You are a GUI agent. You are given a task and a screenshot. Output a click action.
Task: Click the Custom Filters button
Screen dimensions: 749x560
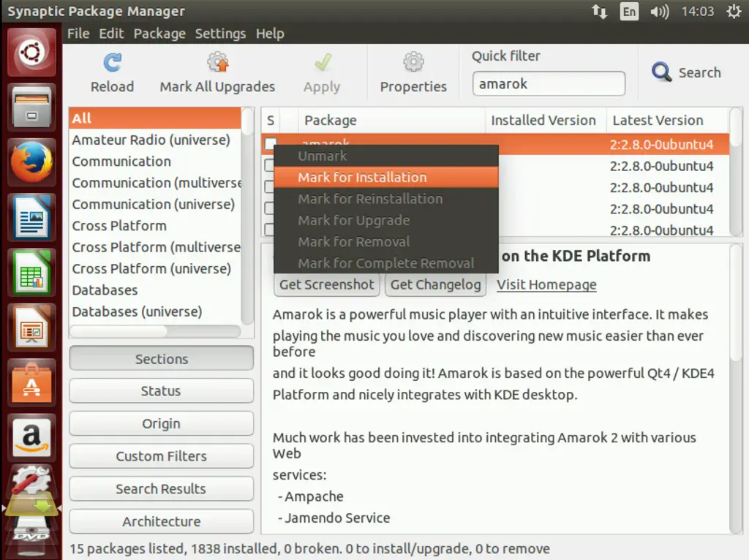pyautogui.click(x=162, y=456)
